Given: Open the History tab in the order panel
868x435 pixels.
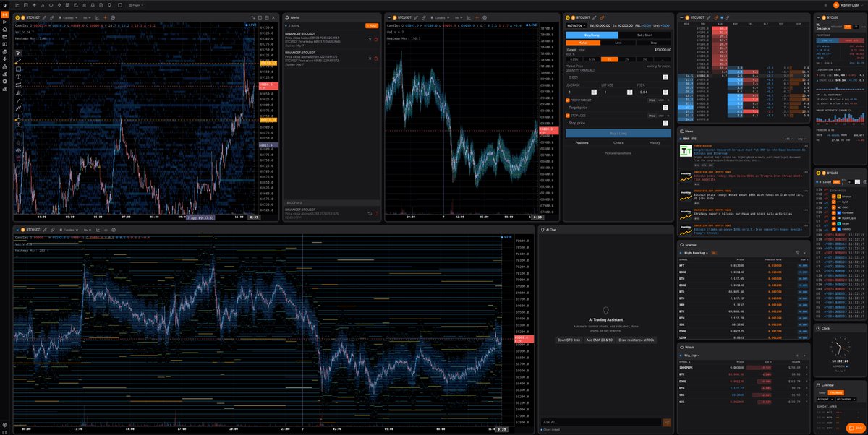Looking at the screenshot, I should coord(655,143).
